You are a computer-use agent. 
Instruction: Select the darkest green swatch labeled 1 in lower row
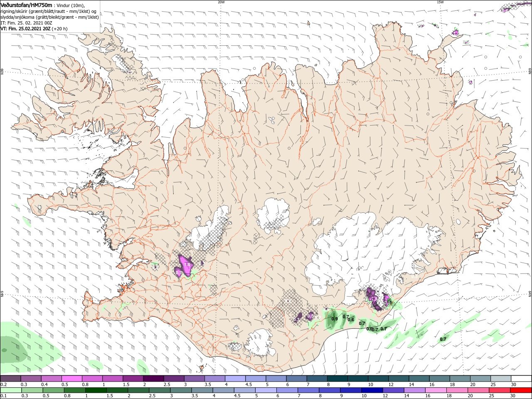[x=96, y=390]
